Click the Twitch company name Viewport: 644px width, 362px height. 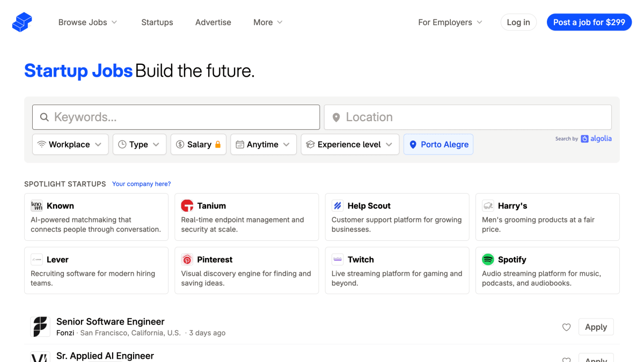coord(361,260)
